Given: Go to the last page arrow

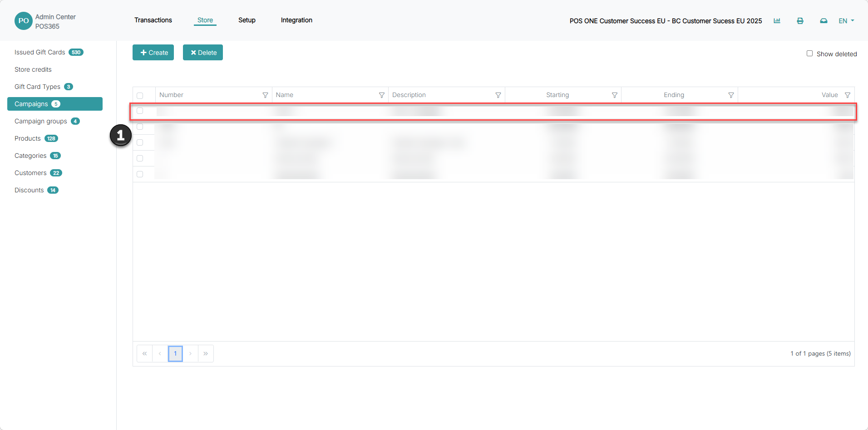Looking at the screenshot, I should click(x=206, y=354).
